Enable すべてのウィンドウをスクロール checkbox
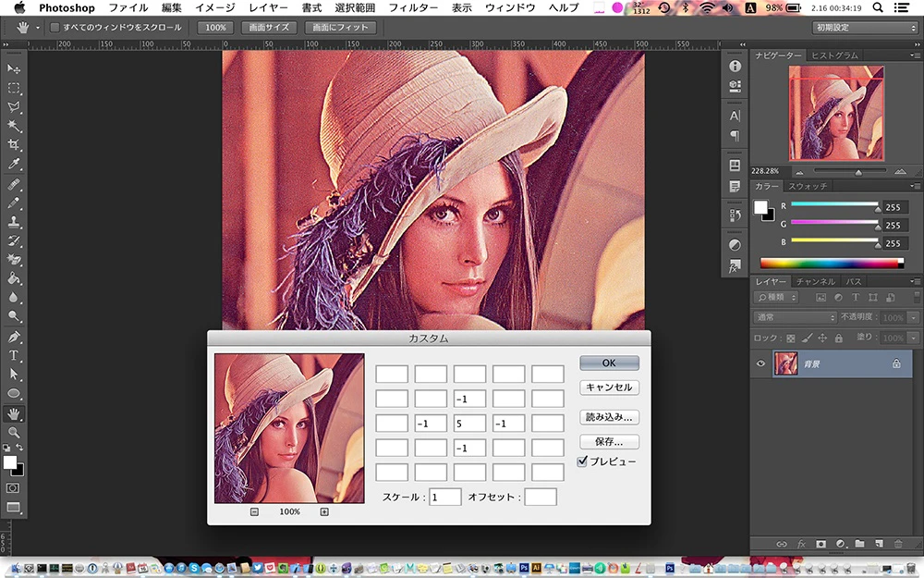Screen dimensions: 924x578 (x=55, y=27)
